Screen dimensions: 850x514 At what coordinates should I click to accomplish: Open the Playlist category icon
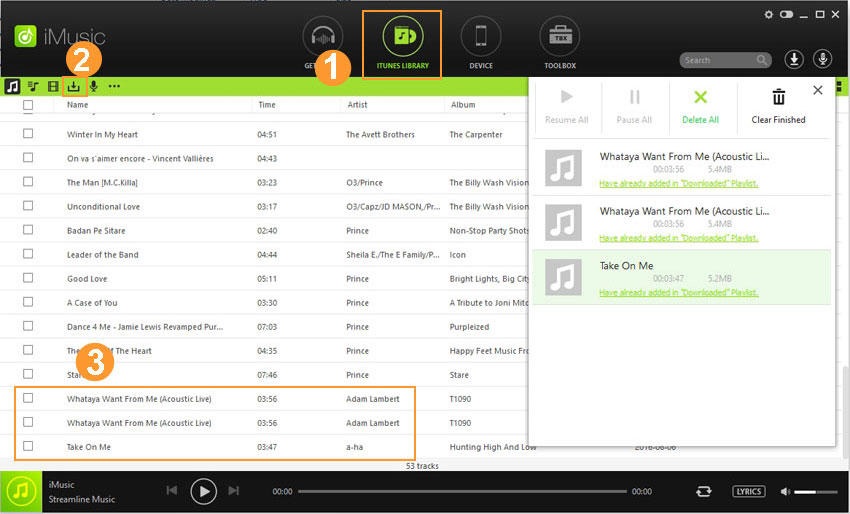pyautogui.click(x=33, y=86)
